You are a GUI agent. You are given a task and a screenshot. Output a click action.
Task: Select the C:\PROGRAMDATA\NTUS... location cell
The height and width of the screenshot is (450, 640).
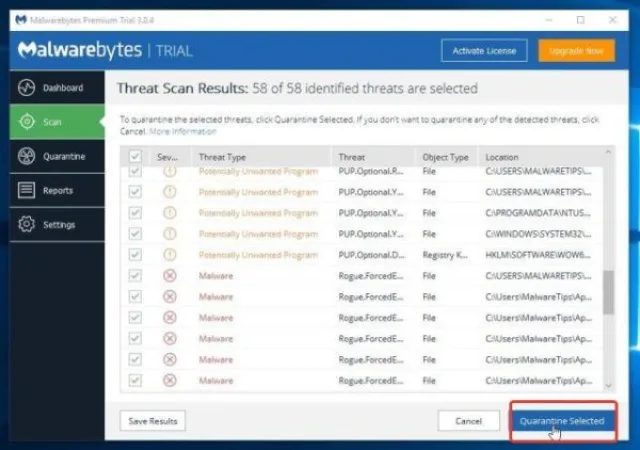tap(538, 213)
